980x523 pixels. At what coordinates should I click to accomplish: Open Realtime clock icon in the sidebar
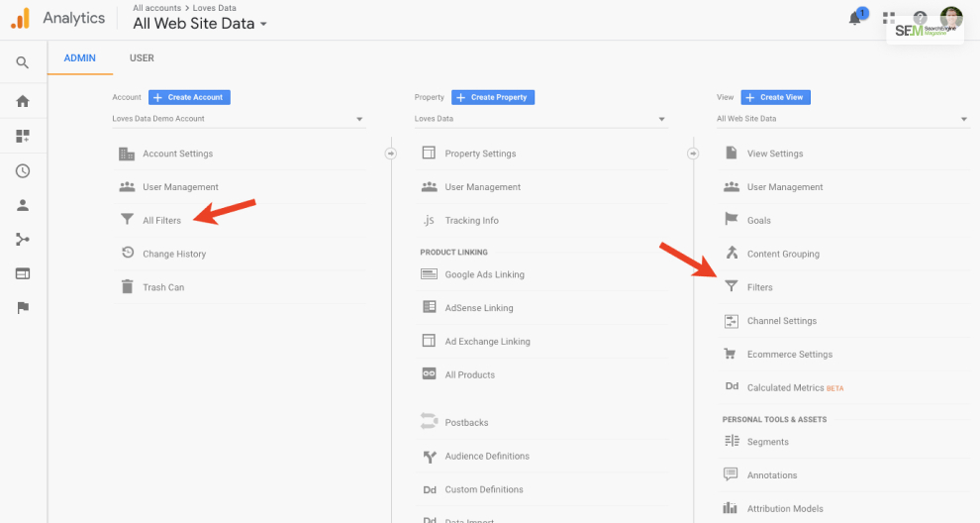coord(23,170)
